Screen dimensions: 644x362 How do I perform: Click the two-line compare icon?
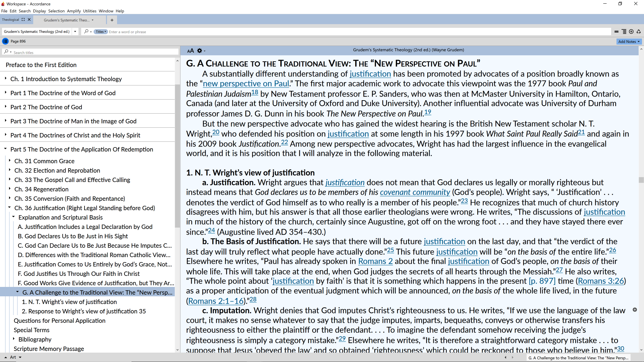[x=616, y=32]
